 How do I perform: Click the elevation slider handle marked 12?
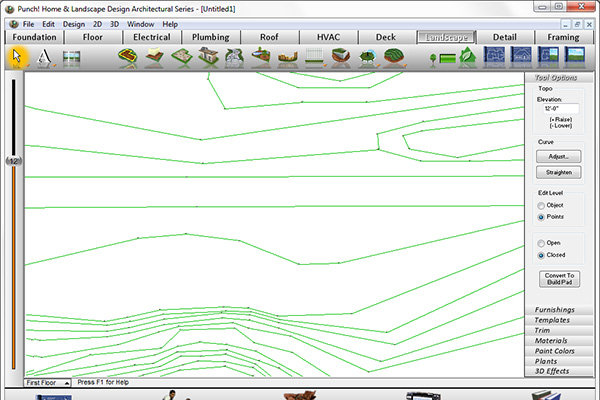coord(14,161)
